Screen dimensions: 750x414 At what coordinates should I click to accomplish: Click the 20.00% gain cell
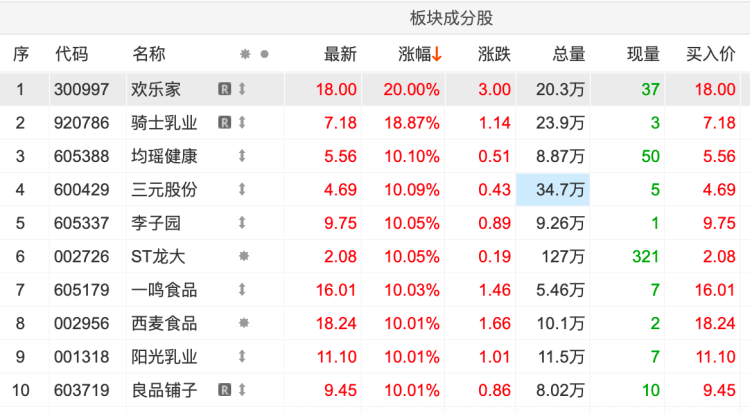tap(411, 89)
